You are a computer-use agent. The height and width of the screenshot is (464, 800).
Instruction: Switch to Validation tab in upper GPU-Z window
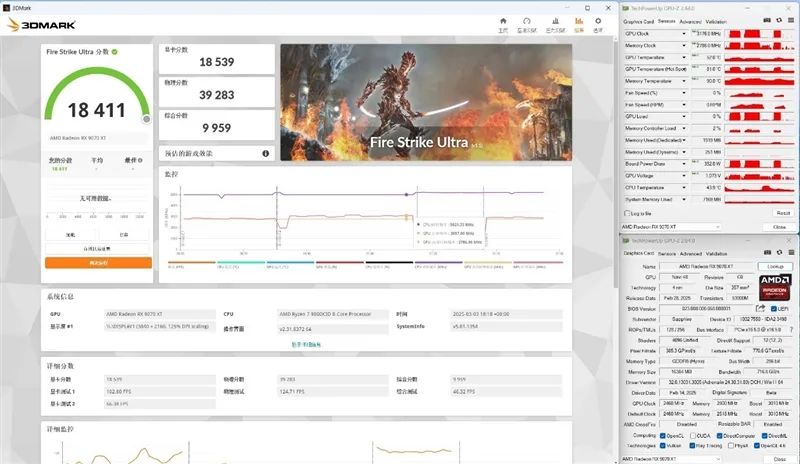coord(716,21)
